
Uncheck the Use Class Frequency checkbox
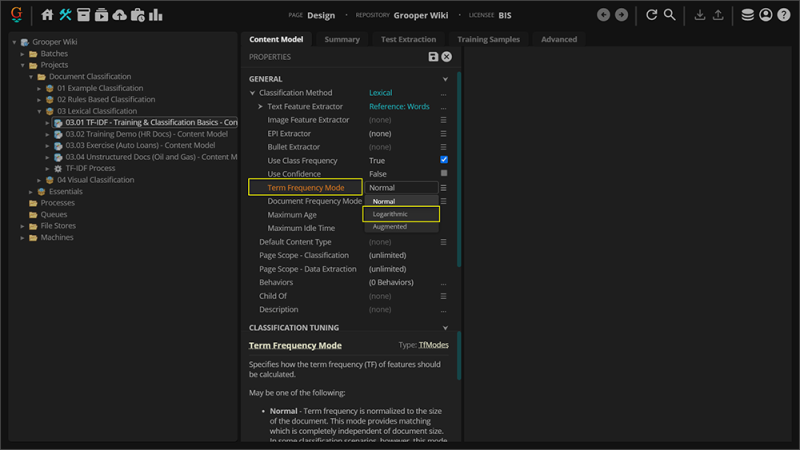pos(444,160)
